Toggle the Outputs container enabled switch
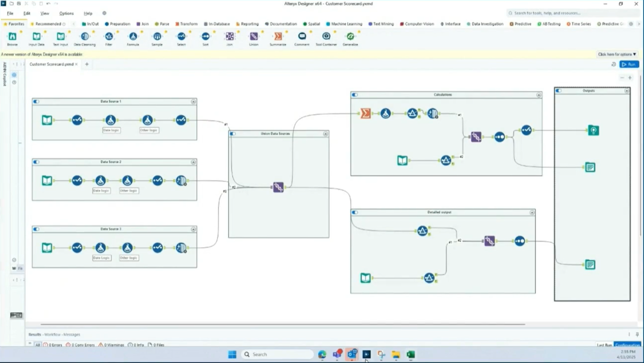This screenshot has height=363, width=644. point(558,90)
